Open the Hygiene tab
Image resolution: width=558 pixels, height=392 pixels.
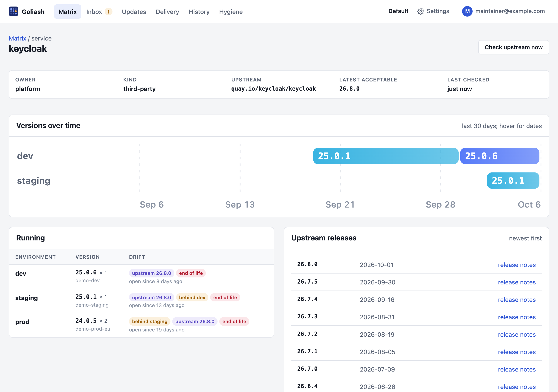(231, 12)
